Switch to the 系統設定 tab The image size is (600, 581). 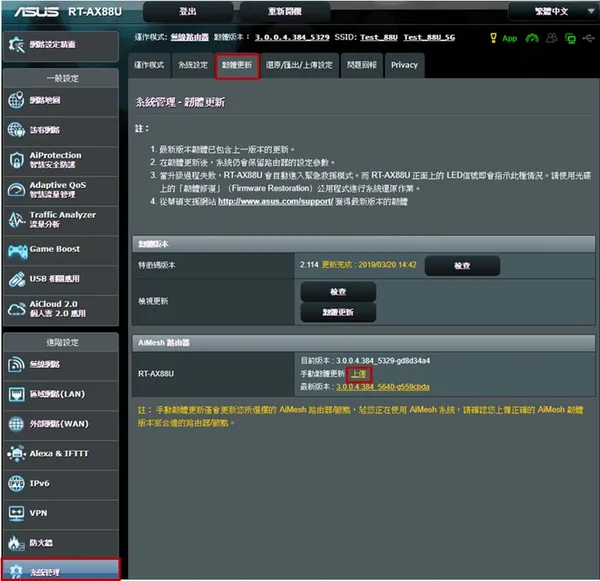coord(193,65)
